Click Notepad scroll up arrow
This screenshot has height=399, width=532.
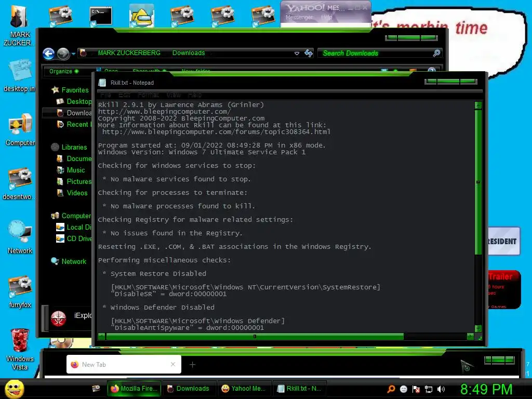coord(478,105)
